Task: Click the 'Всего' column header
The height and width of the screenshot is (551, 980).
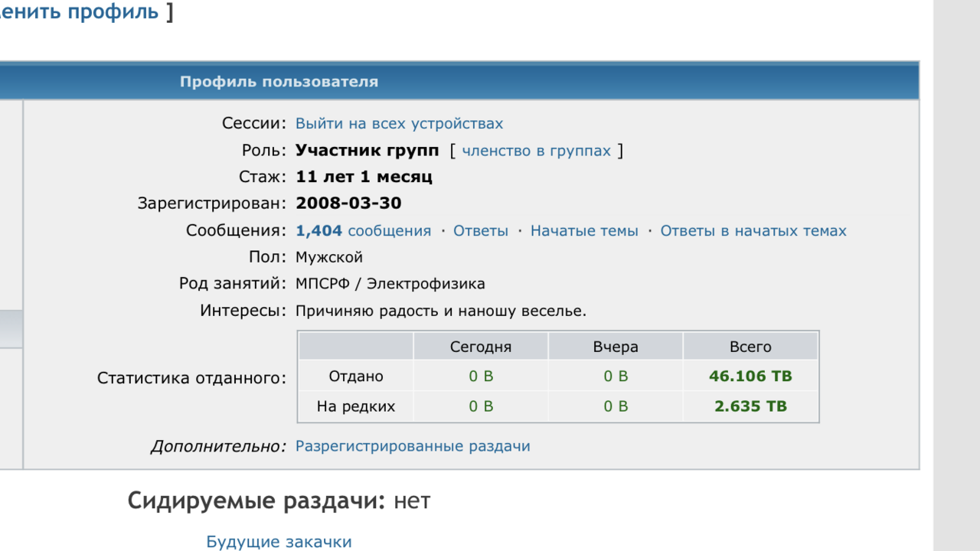Action: pyautogui.click(x=750, y=347)
